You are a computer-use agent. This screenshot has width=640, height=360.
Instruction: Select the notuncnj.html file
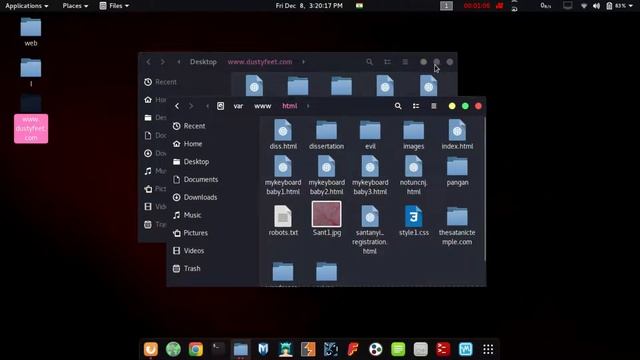[413, 175]
